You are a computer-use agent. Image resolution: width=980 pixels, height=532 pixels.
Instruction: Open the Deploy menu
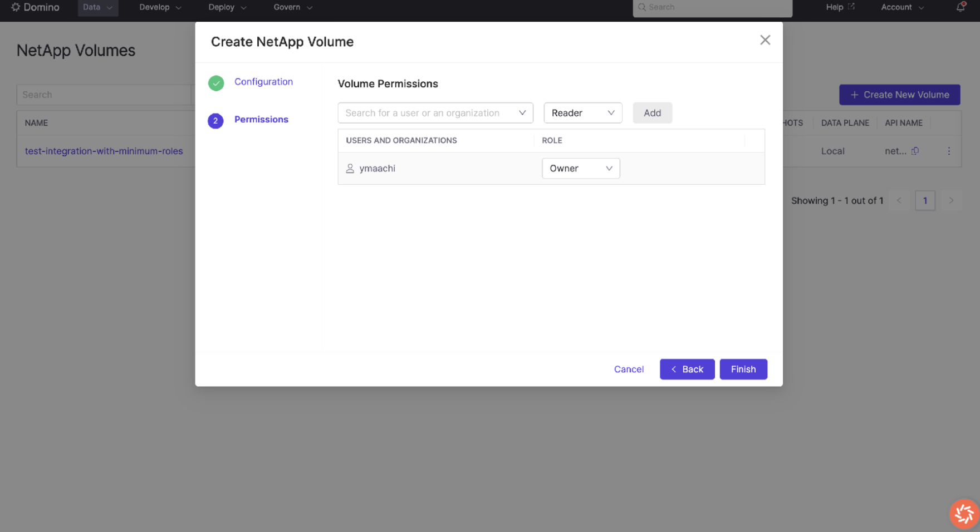tap(227, 7)
